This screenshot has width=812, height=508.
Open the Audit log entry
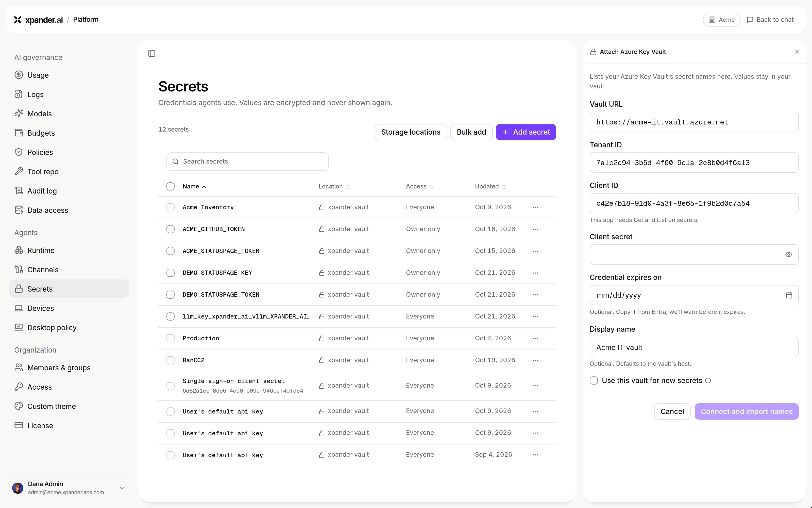(69, 191)
